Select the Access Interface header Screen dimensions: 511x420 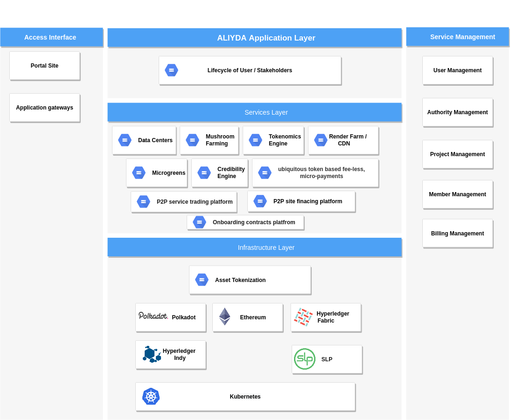51,37
